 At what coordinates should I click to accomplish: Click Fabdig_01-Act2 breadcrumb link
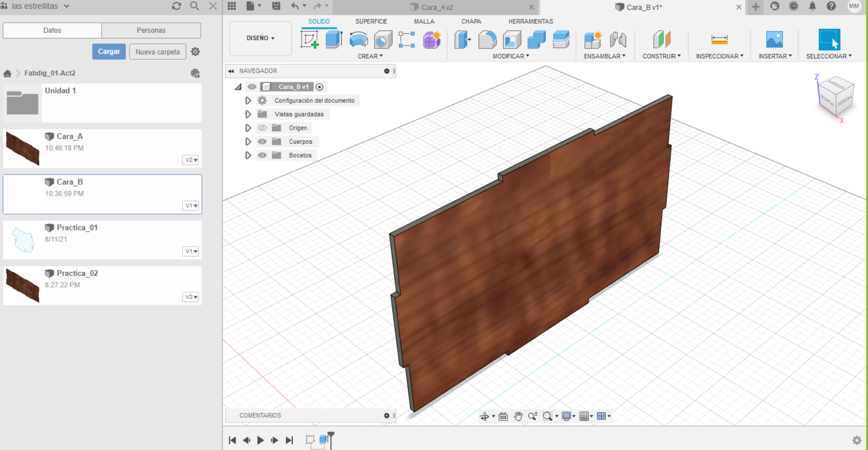[x=50, y=73]
